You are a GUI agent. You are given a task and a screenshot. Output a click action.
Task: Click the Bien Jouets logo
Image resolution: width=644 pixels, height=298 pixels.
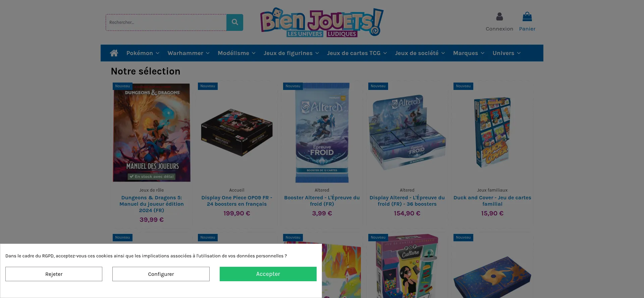(322, 22)
